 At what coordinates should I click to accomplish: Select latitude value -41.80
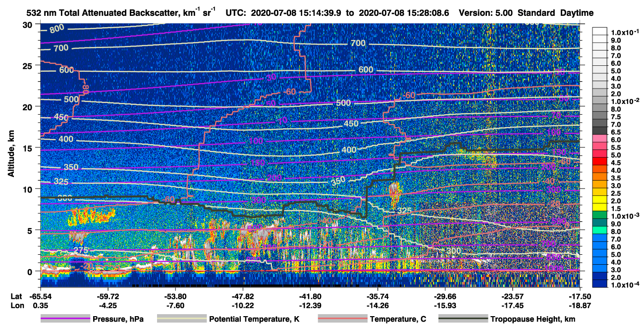[310, 296]
